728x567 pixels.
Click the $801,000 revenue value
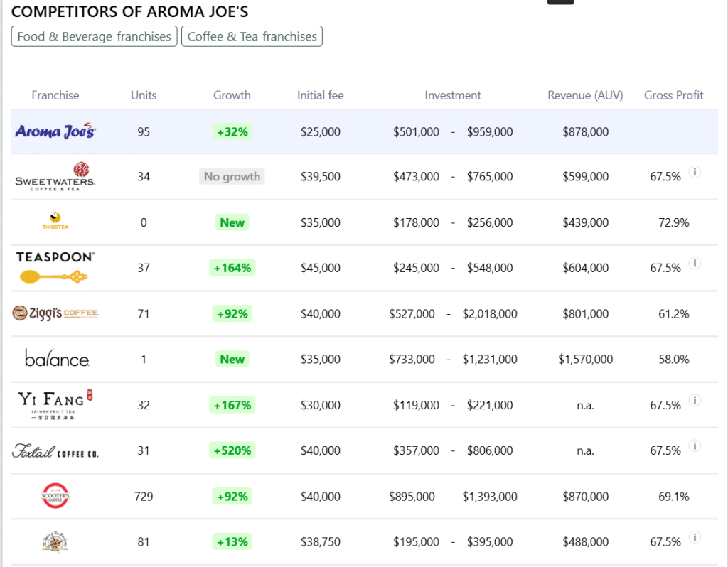click(586, 313)
